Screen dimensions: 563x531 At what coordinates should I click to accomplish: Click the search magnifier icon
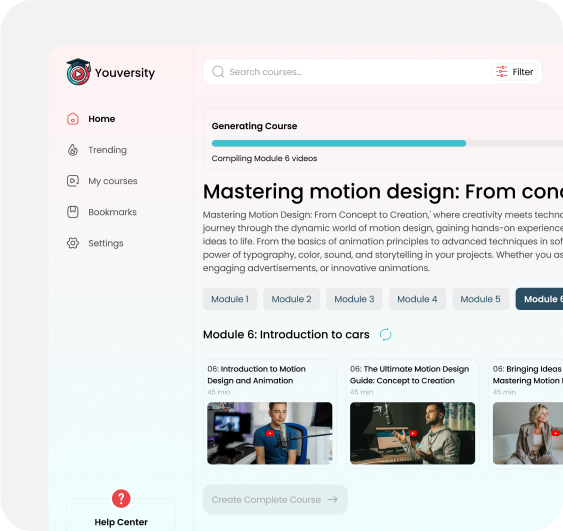(x=218, y=72)
